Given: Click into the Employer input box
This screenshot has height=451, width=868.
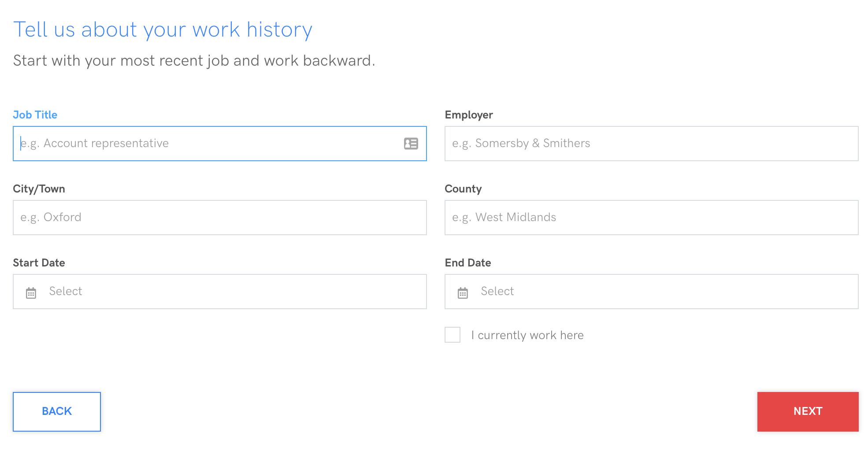Looking at the screenshot, I should click(x=651, y=144).
